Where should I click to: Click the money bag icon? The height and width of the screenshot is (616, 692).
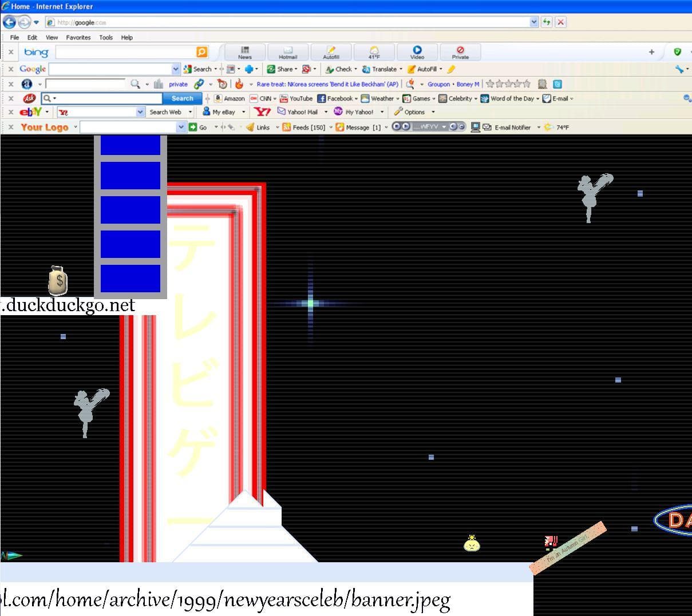(x=58, y=280)
